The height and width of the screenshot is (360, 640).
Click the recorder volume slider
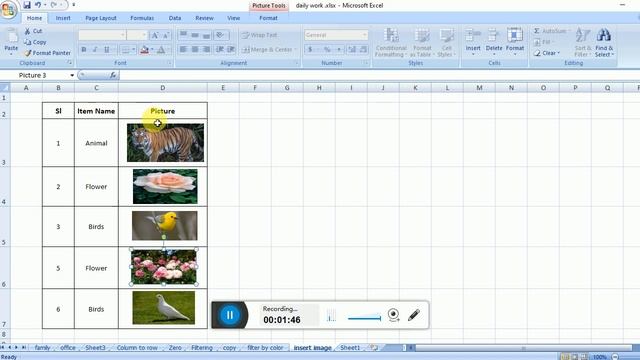[364, 318]
